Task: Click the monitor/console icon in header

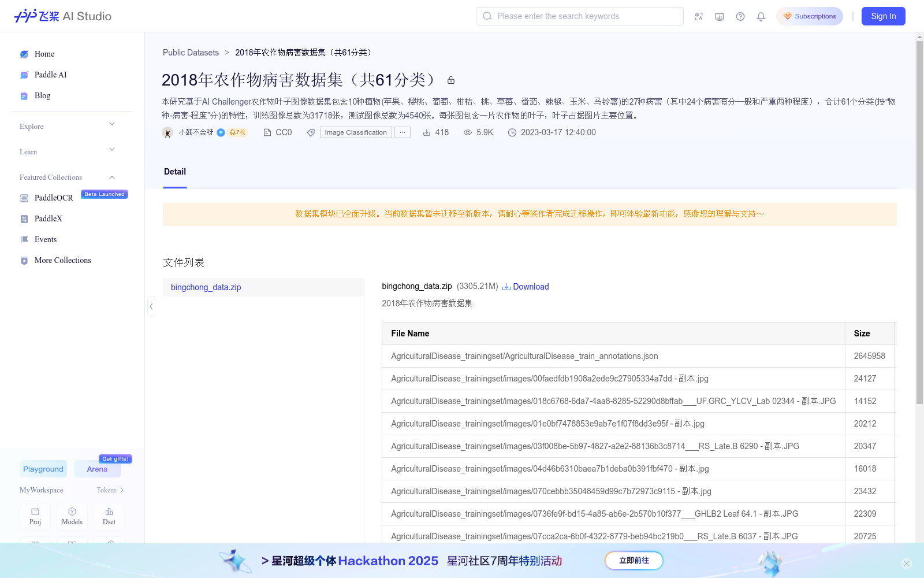Action: (x=720, y=17)
